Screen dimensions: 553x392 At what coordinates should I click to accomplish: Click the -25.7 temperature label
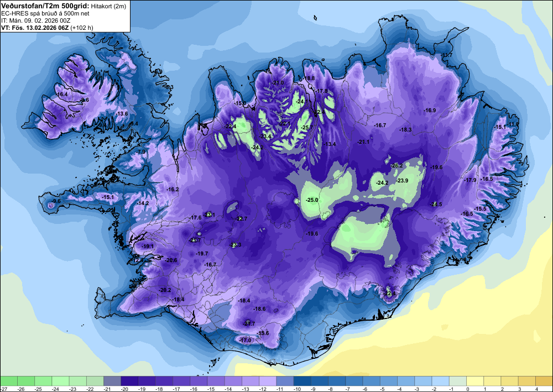coord(307,127)
